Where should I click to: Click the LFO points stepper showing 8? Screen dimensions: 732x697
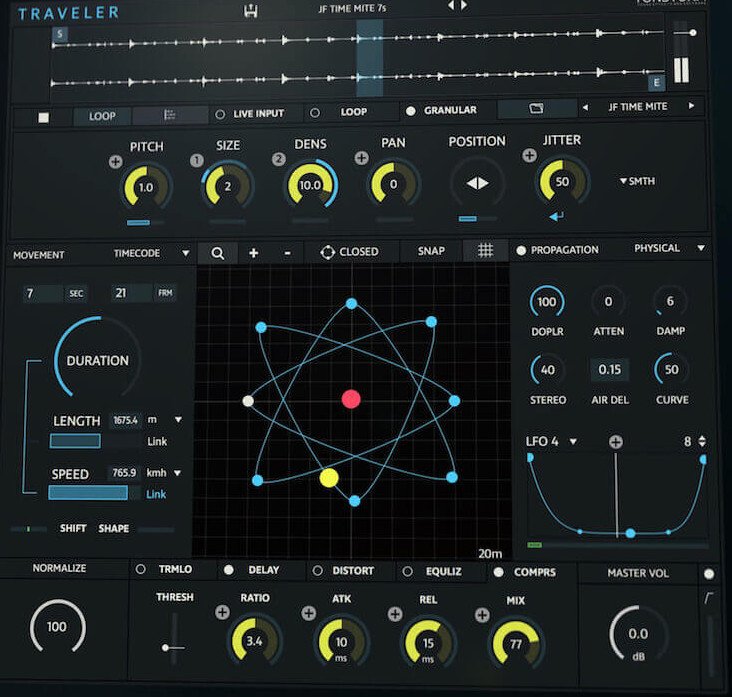[x=702, y=441]
